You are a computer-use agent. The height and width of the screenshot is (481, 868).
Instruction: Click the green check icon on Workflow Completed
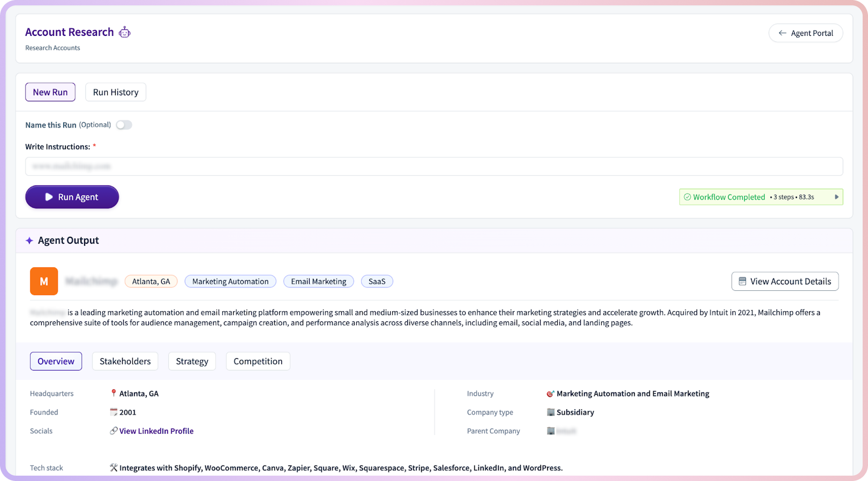(x=687, y=197)
